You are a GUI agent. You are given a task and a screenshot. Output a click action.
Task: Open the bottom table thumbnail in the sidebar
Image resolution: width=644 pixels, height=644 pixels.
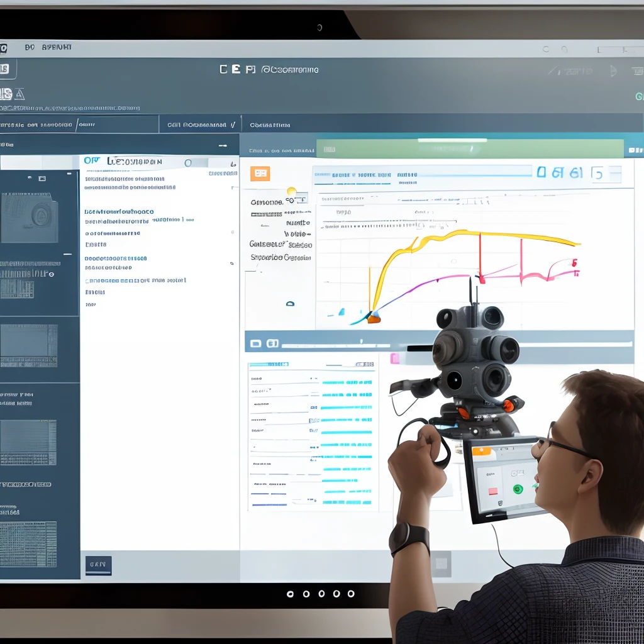point(28,544)
